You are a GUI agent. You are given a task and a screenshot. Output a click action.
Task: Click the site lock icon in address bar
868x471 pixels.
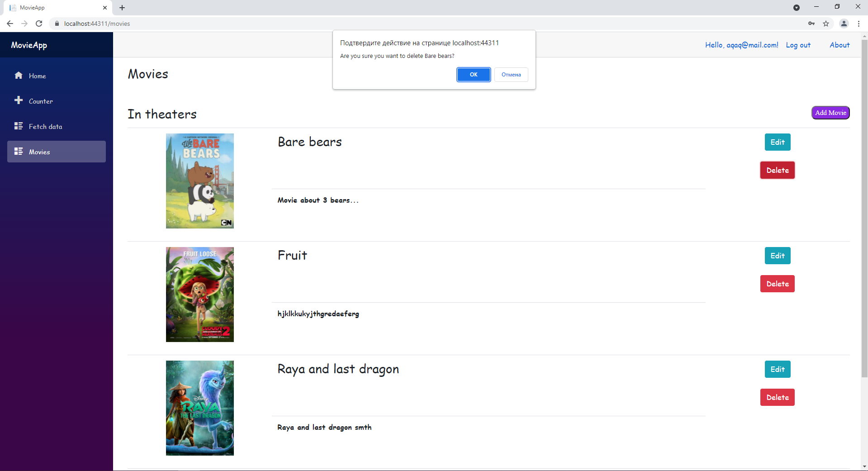click(x=57, y=24)
